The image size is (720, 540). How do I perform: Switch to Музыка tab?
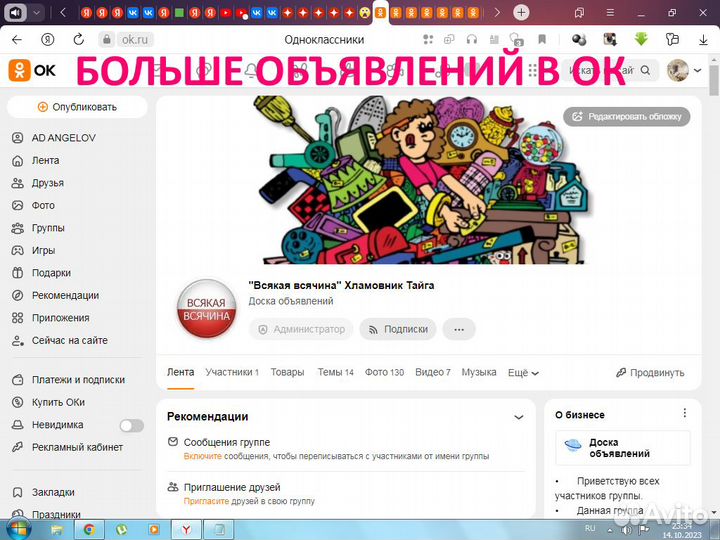coord(479,372)
